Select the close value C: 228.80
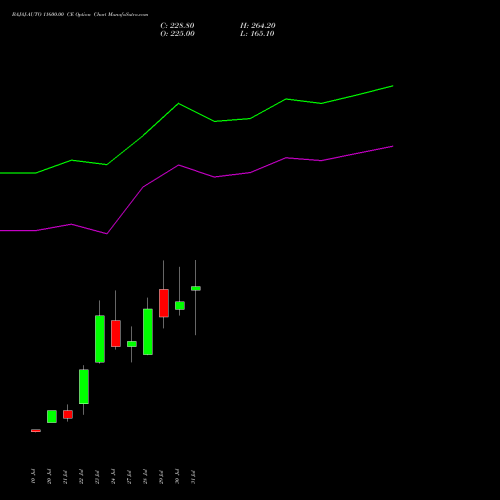The width and height of the screenshot is (500, 500). (177, 26)
